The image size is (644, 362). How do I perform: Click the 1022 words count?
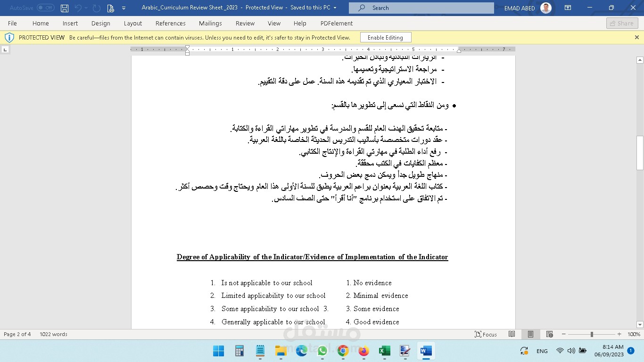coord(53,334)
